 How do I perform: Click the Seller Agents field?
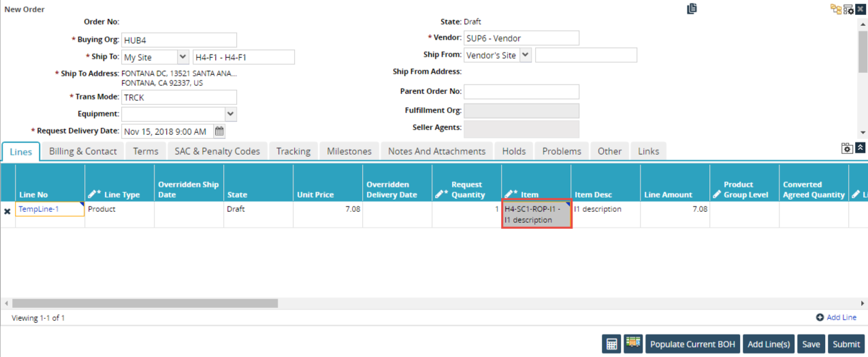(x=521, y=129)
